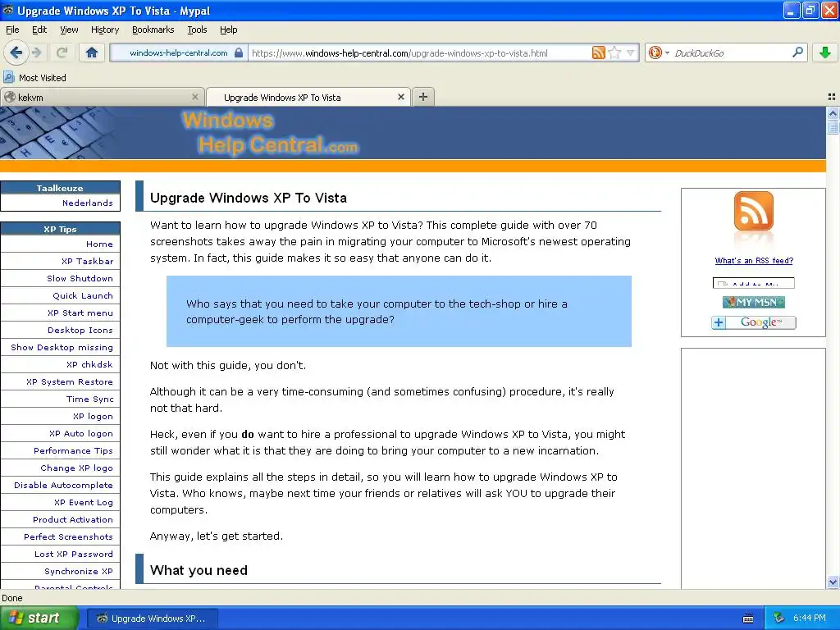Click the Upgrade Windows XP taskbar button

click(152, 619)
